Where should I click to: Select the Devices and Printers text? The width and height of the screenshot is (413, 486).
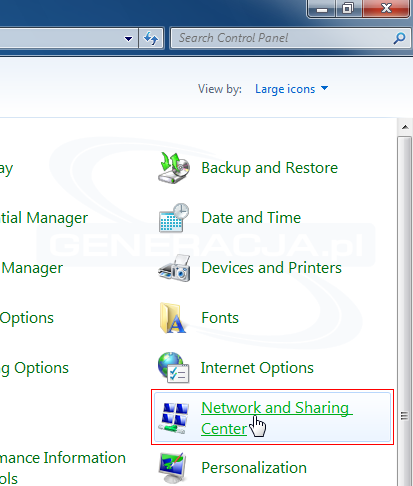tap(272, 268)
